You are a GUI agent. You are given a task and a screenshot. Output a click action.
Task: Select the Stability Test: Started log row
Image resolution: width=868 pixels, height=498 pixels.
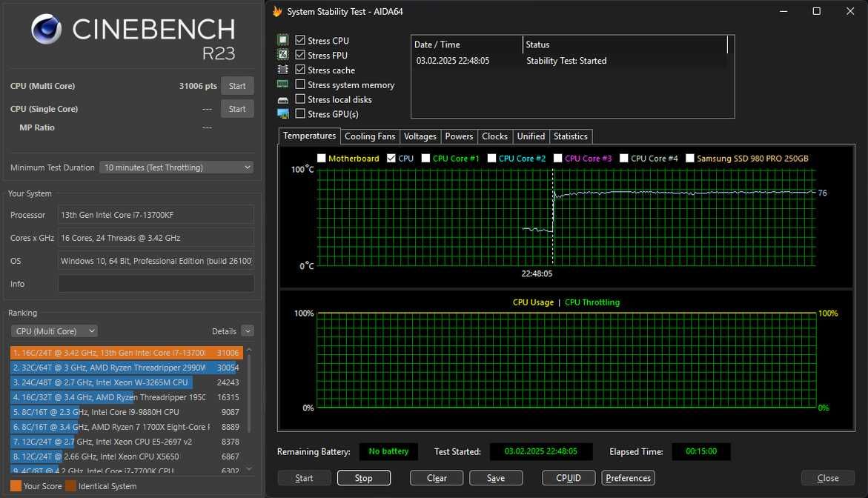coord(570,61)
